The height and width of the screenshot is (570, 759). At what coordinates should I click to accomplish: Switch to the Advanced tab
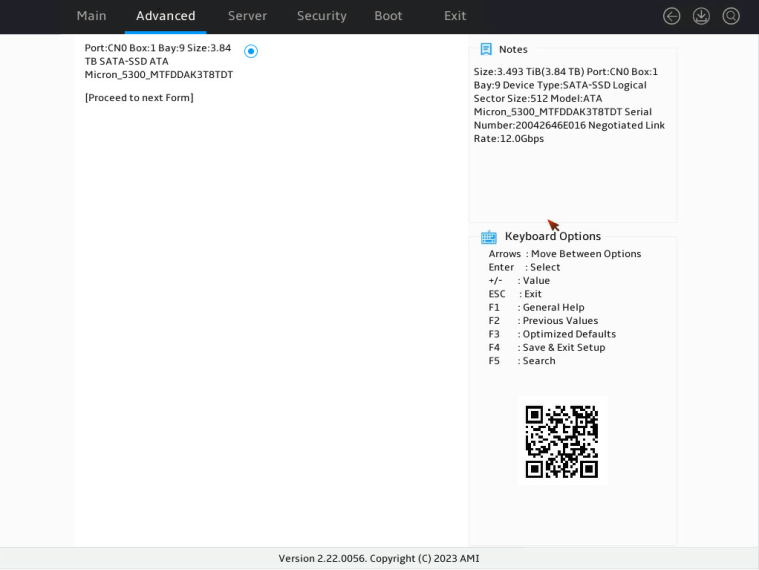click(x=166, y=16)
